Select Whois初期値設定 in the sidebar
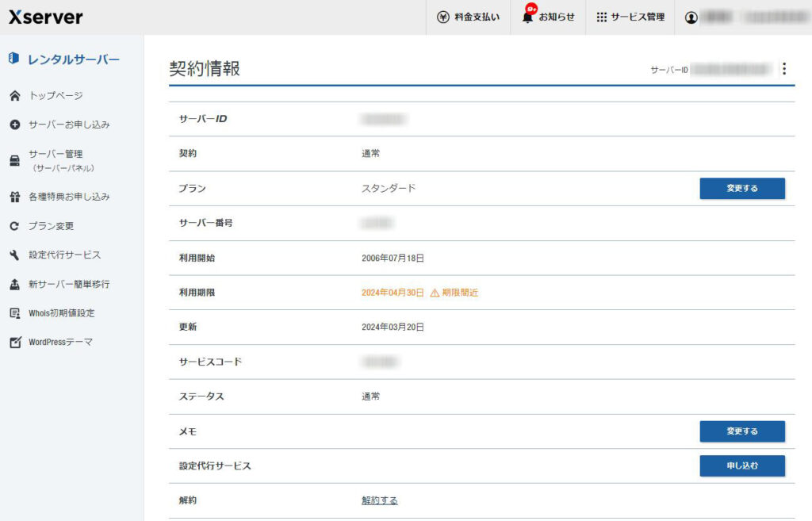 click(61, 313)
